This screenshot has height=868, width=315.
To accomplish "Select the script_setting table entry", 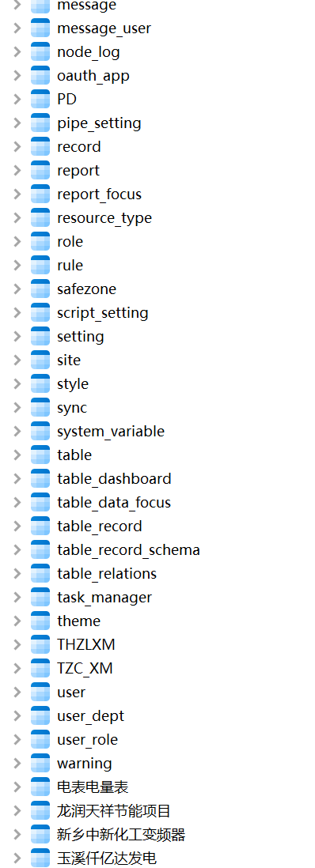I will coord(103,313).
